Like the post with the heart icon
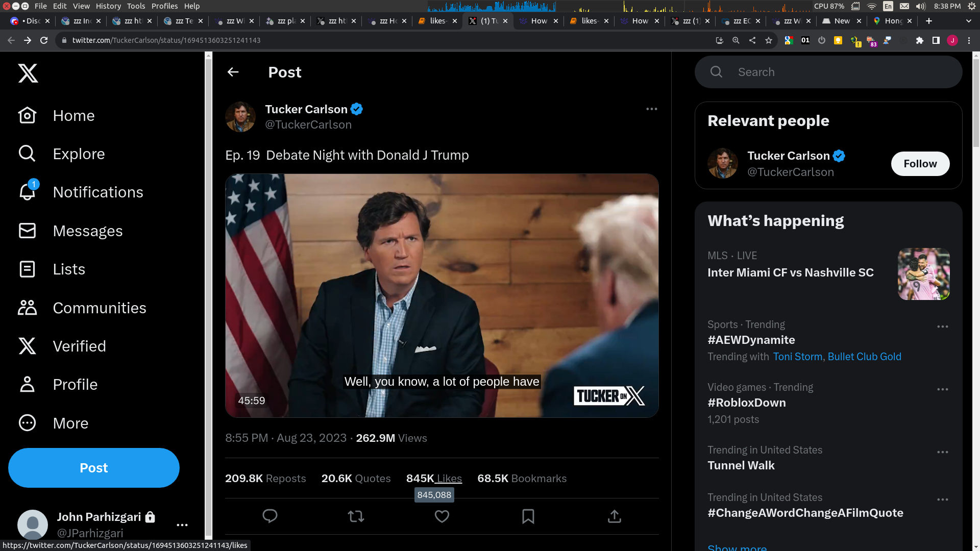Viewport: 980px width, 551px height. 442,516
